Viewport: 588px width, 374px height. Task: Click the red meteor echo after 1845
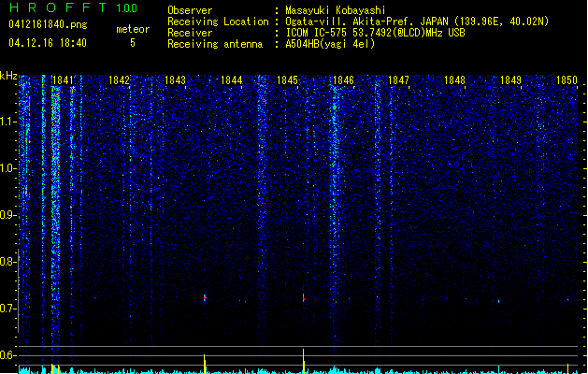[x=304, y=298]
